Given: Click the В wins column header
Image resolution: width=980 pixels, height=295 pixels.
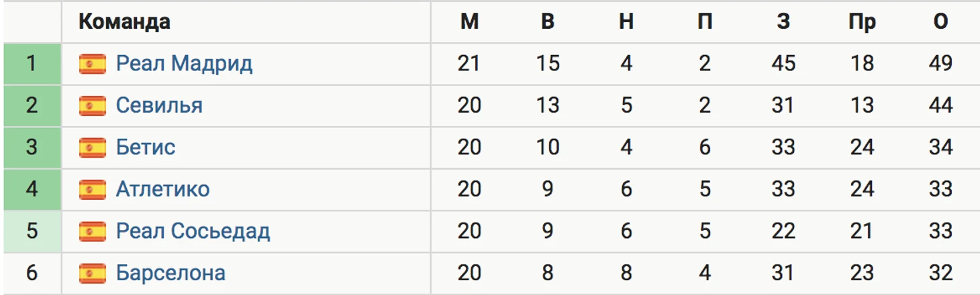Looking at the screenshot, I should pyautogui.click(x=548, y=22).
